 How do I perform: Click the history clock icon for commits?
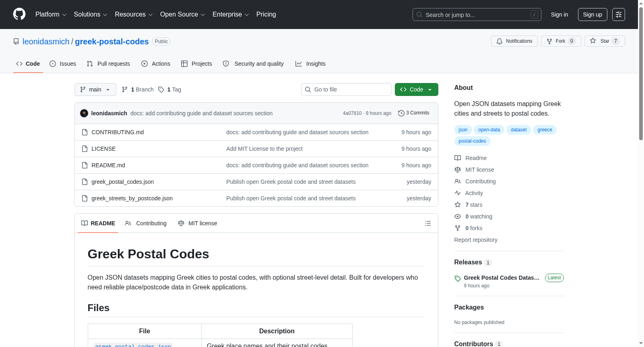tap(401, 113)
